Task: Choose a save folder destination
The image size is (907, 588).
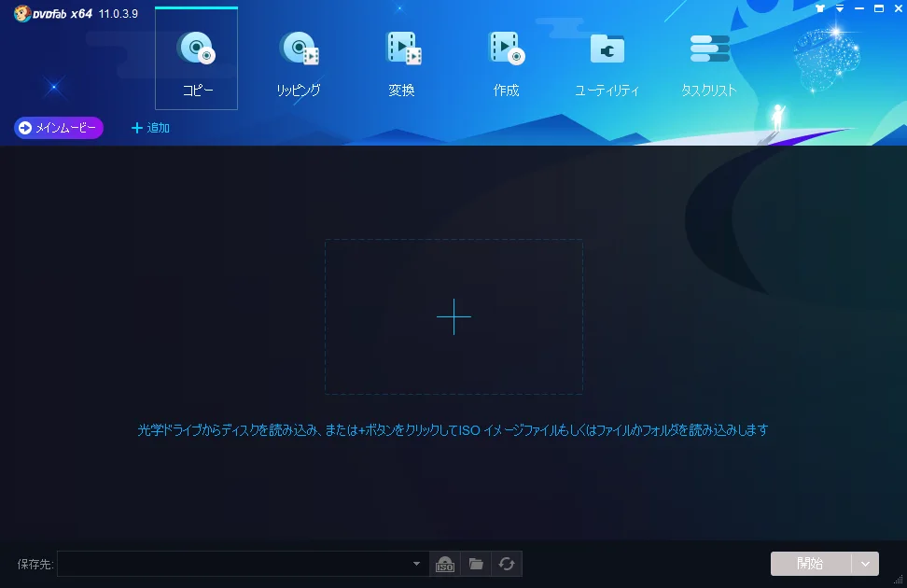Action: click(x=476, y=564)
